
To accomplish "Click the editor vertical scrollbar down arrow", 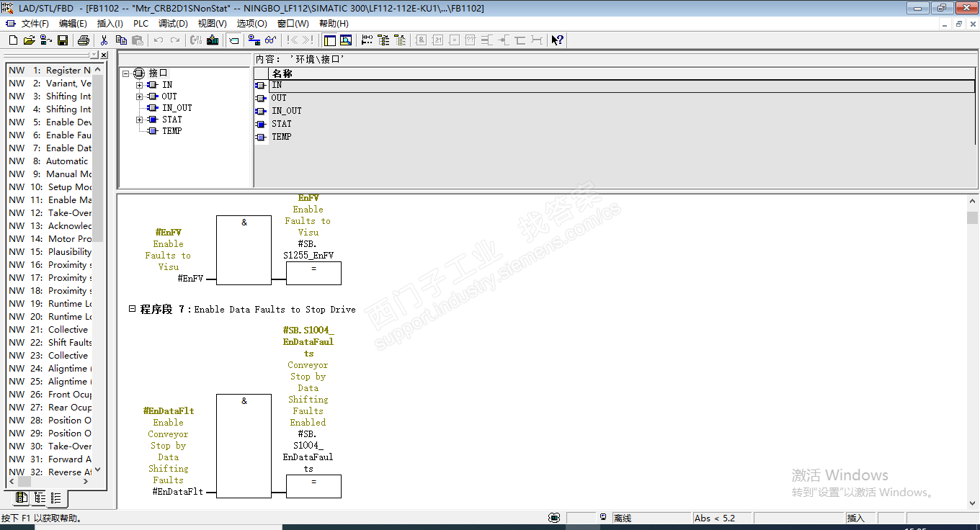I will click(x=973, y=504).
